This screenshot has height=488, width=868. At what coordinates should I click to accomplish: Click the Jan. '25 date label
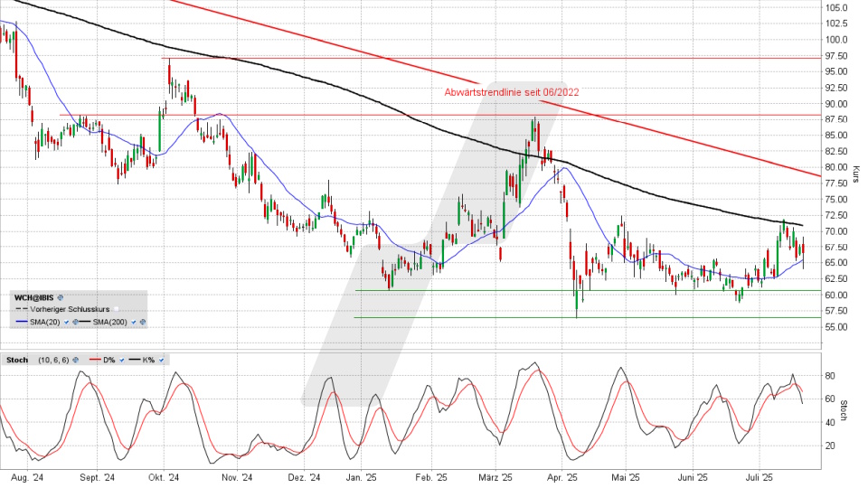point(361,477)
